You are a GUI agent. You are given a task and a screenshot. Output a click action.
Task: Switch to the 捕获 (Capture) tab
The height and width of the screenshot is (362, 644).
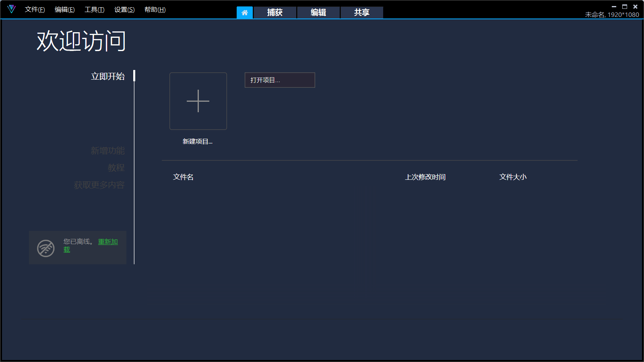point(275,12)
